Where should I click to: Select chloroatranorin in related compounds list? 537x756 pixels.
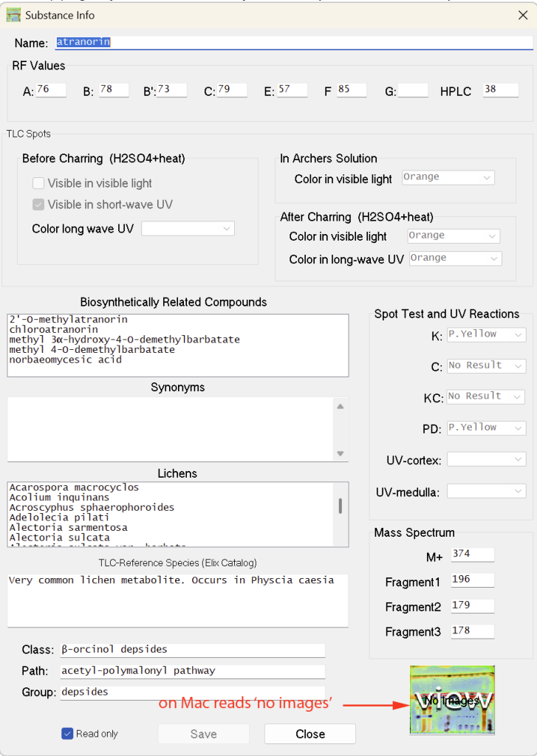(54, 329)
